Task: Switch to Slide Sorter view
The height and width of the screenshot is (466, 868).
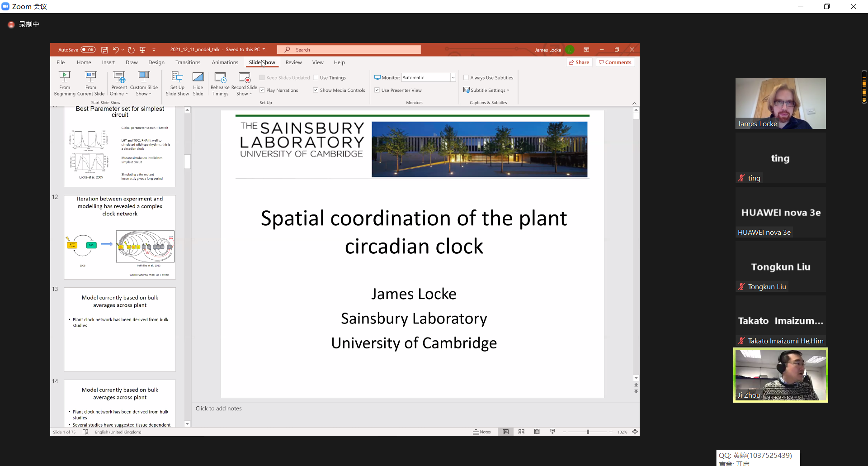Action: (x=521, y=432)
